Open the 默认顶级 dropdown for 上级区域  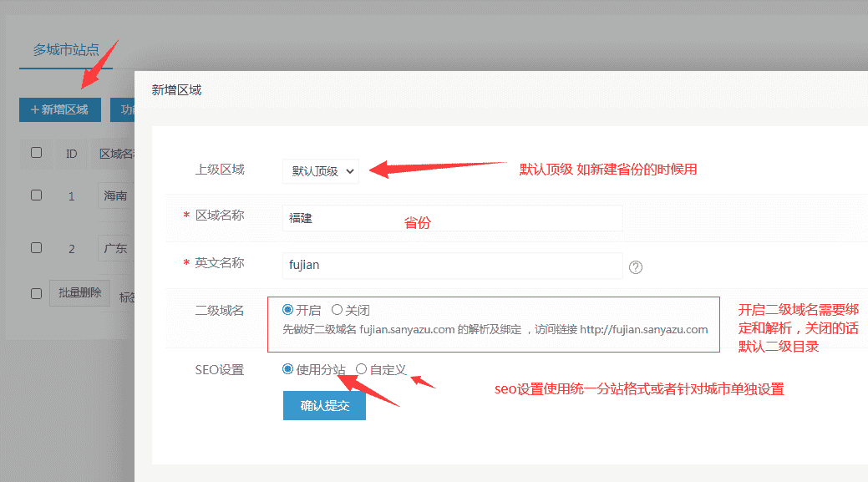coord(320,170)
